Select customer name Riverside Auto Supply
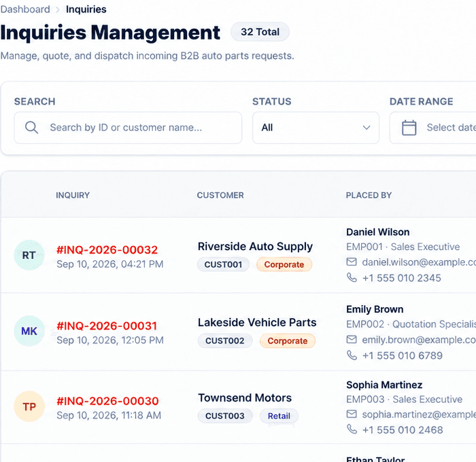Screen dimensions: 476x462 click(255, 247)
